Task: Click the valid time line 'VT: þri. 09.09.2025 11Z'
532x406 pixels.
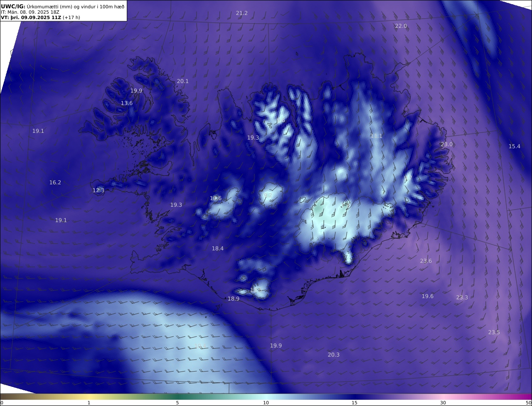Action: (x=31, y=18)
